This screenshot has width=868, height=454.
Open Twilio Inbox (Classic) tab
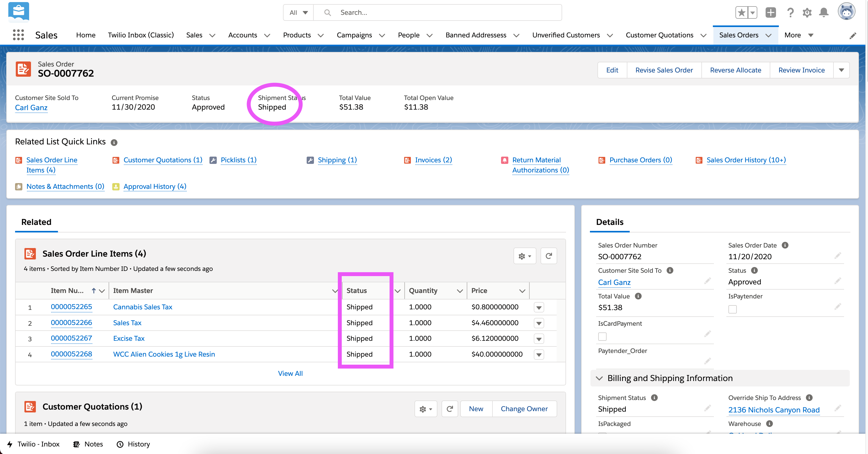click(141, 35)
